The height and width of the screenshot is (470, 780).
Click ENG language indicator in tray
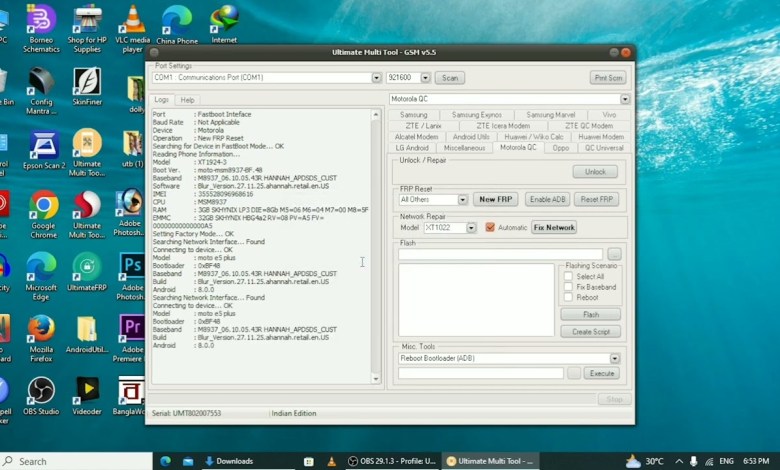pyautogui.click(x=726, y=461)
